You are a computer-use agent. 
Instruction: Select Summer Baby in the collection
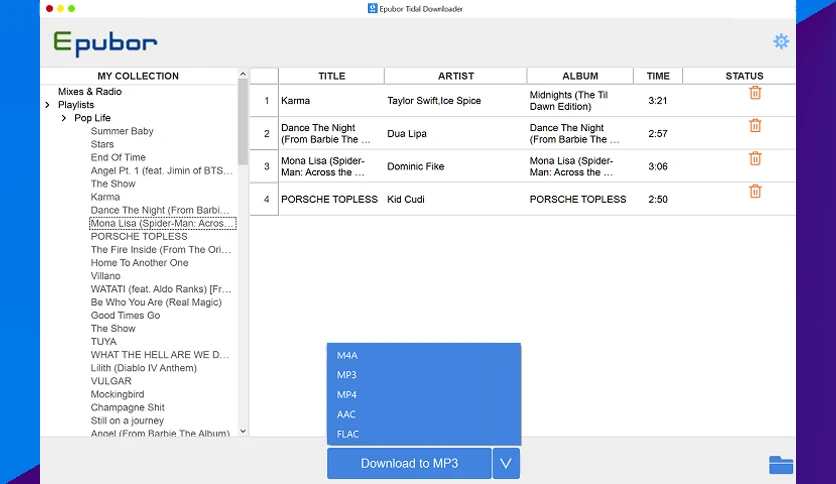click(122, 131)
